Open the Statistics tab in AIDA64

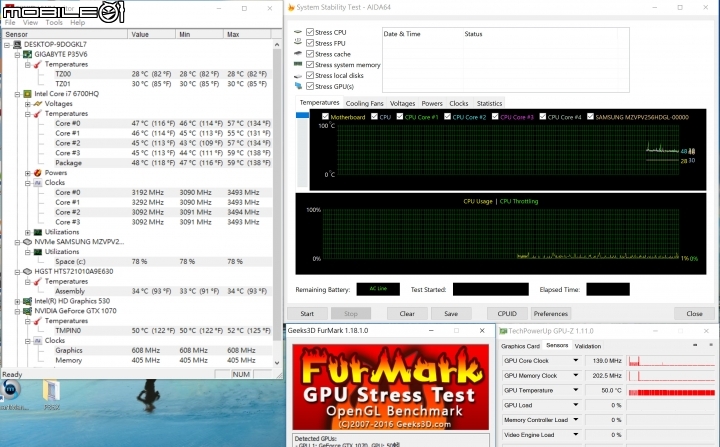click(x=489, y=103)
